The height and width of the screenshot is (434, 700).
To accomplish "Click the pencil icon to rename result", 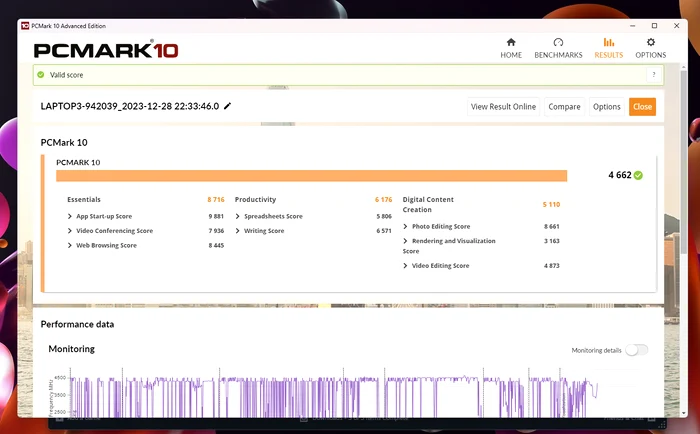I will coord(228,106).
